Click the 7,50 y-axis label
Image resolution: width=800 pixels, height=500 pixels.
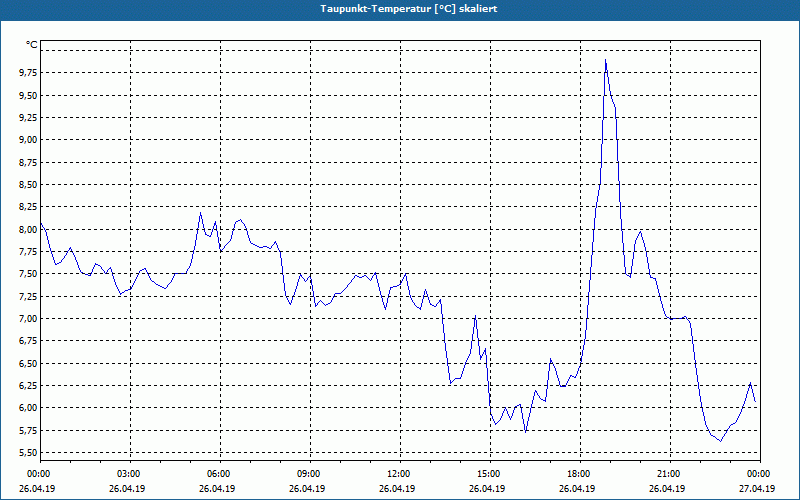tap(28, 274)
